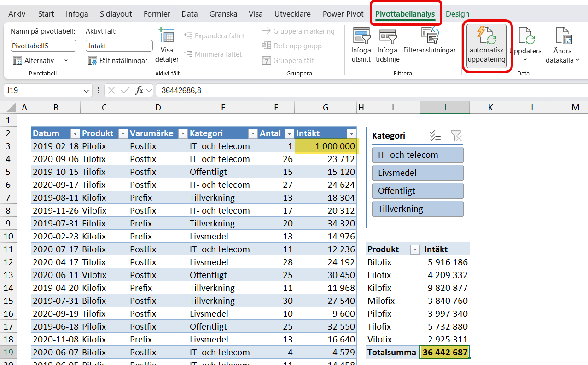Click Infoga utsnitt slicer icon
Viewport: 588px width, 365px height.
coord(361,36)
